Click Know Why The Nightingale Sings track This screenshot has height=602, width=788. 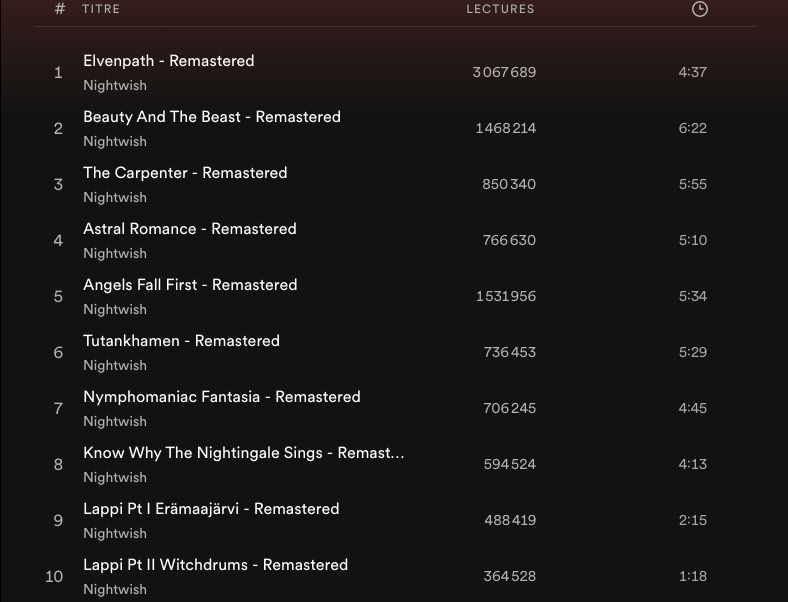pyautogui.click(x=243, y=453)
